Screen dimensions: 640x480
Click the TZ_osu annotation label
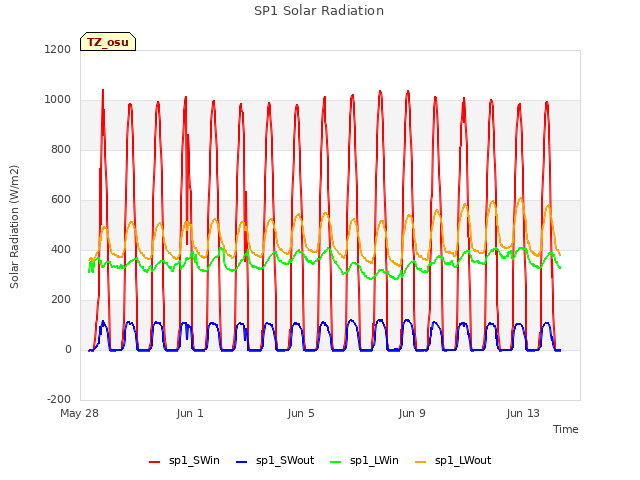108,42
